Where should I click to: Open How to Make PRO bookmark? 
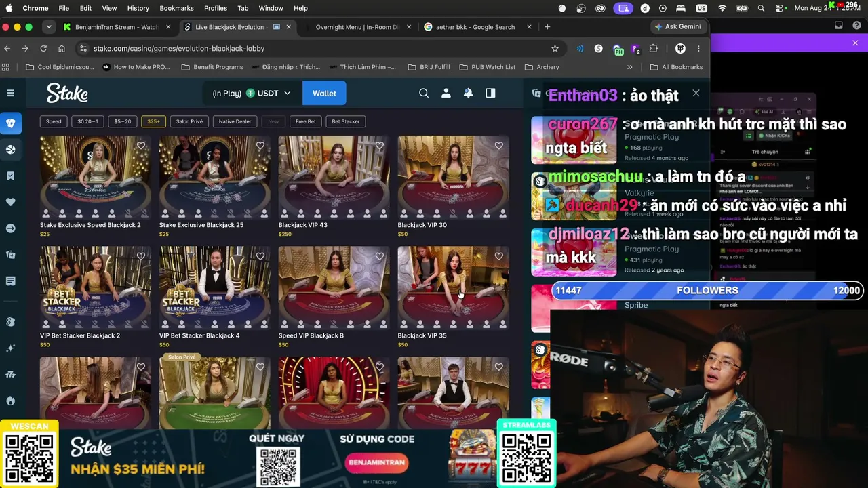[x=136, y=67]
